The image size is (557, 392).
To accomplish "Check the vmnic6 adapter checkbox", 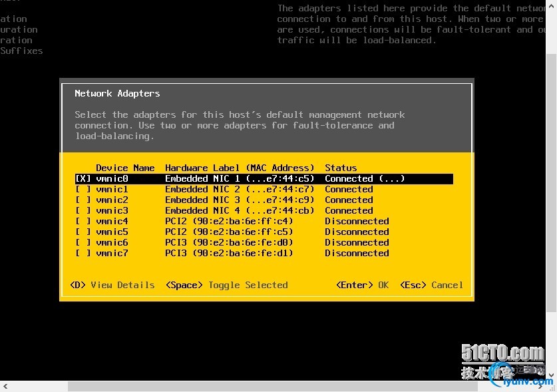I will pos(83,243).
